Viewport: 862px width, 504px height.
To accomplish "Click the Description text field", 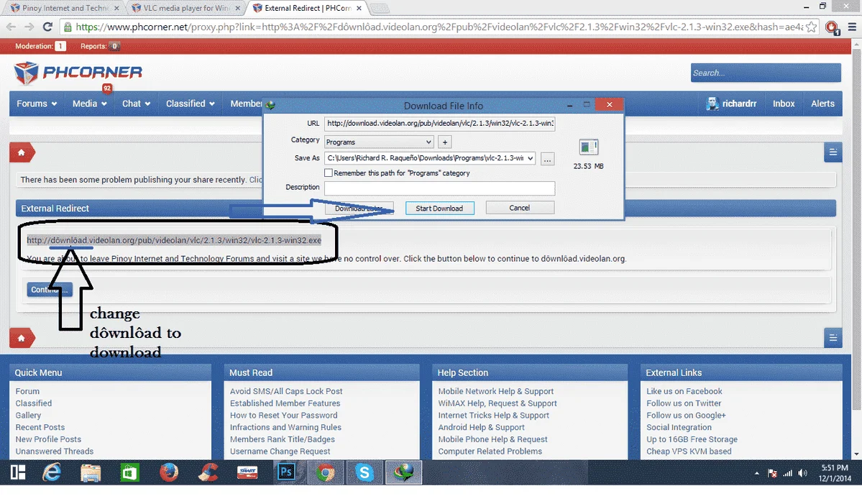I will (440, 188).
